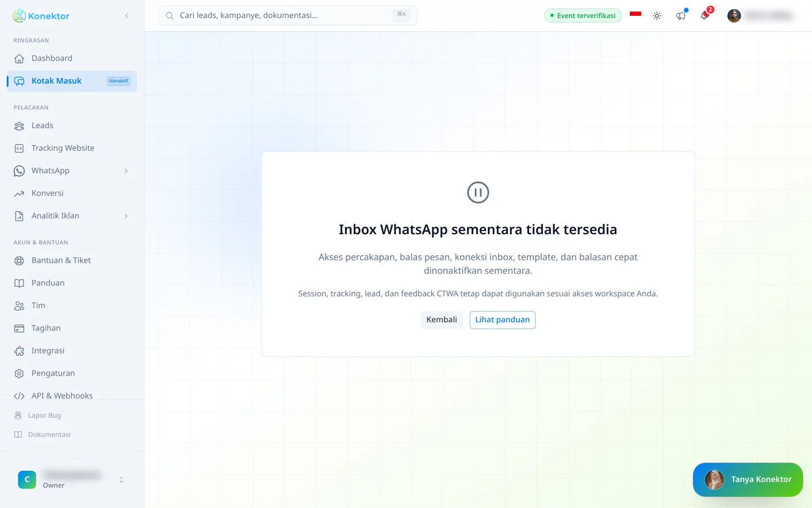Open the workspace switcher arrows

[x=121, y=480]
